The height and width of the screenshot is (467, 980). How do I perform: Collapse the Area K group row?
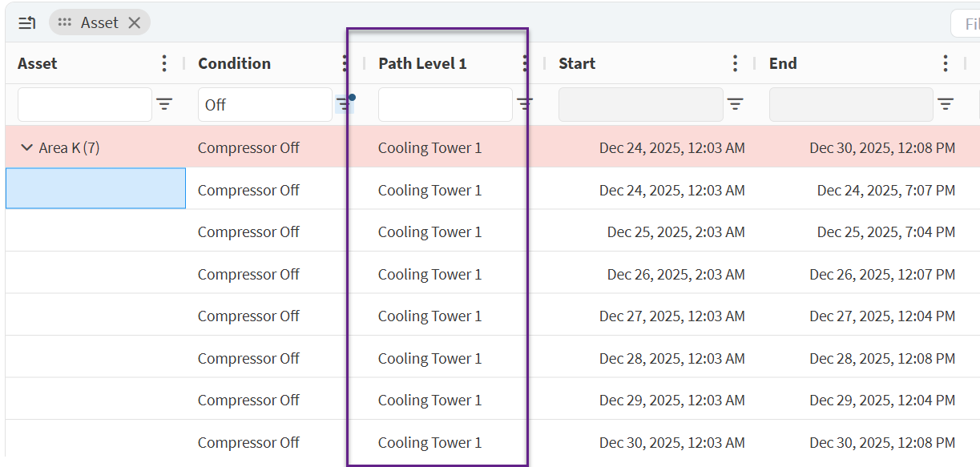coord(26,147)
